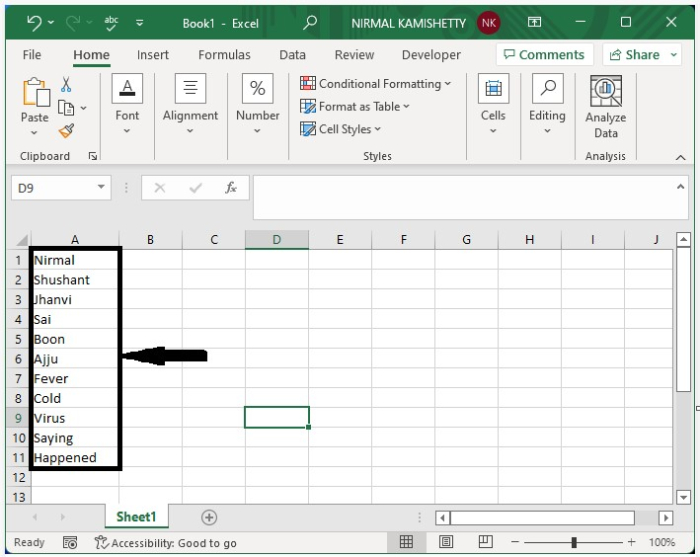Screen dimensions: 700x557
Task: Switch to Normal view icon
Action: pyautogui.click(x=406, y=542)
